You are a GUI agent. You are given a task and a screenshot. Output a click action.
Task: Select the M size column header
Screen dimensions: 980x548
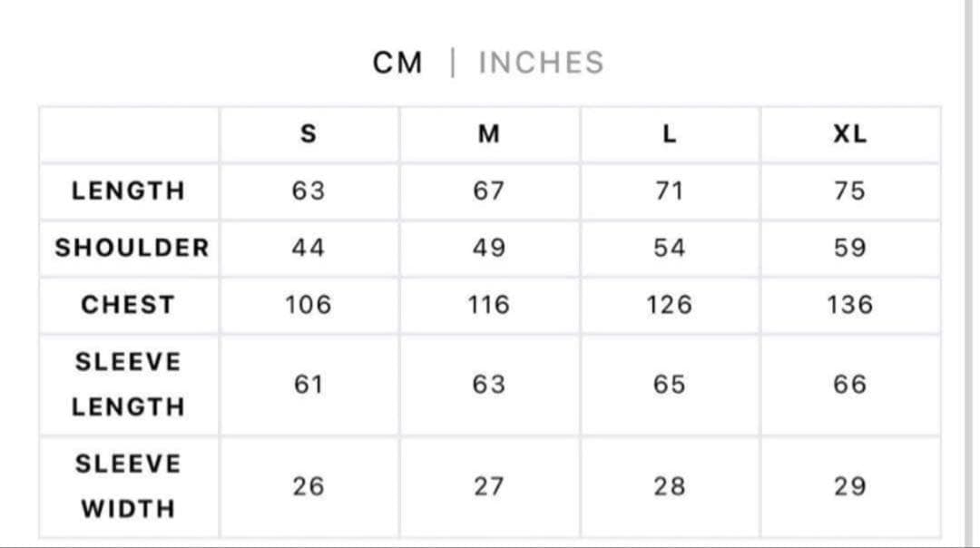[488, 134]
